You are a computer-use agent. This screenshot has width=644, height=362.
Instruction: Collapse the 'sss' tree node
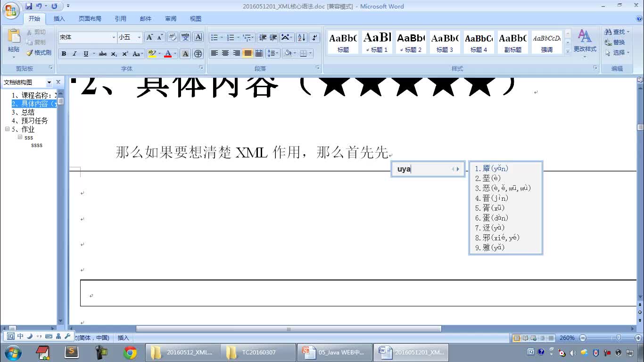point(20,137)
